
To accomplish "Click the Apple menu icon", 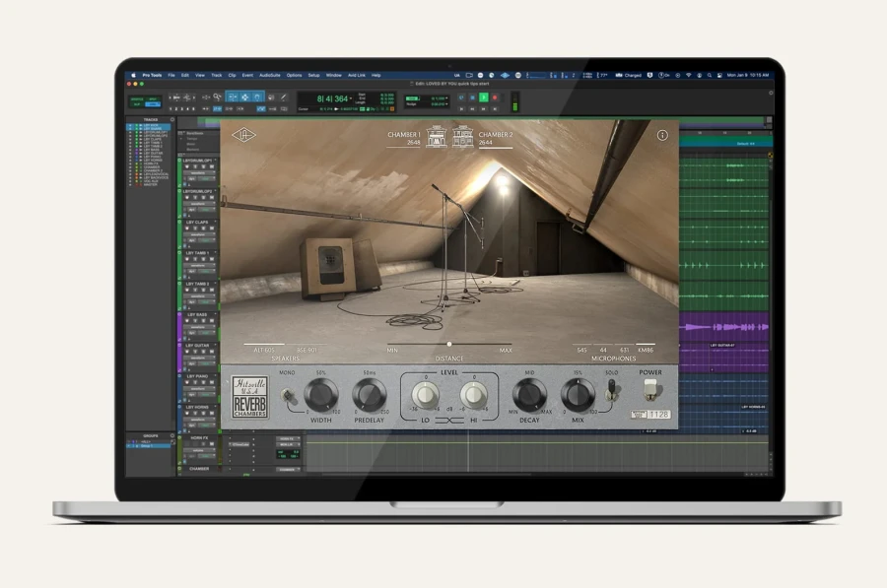I will coord(133,75).
